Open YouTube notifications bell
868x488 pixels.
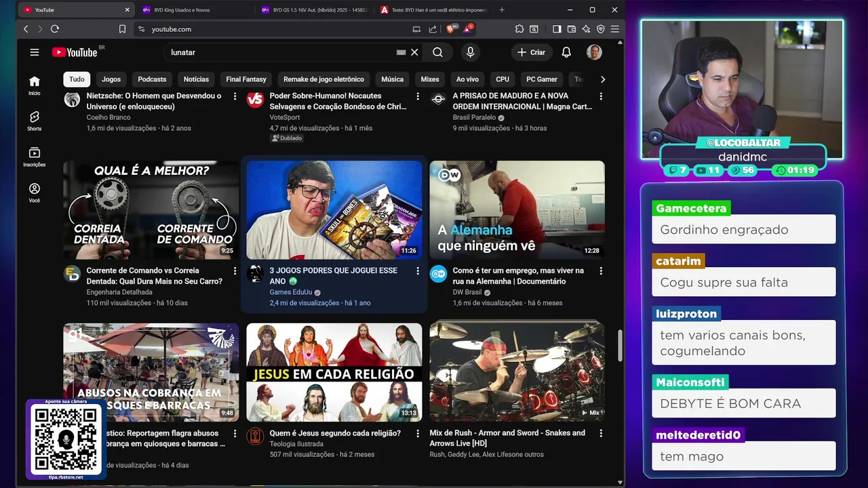pyautogui.click(x=566, y=52)
